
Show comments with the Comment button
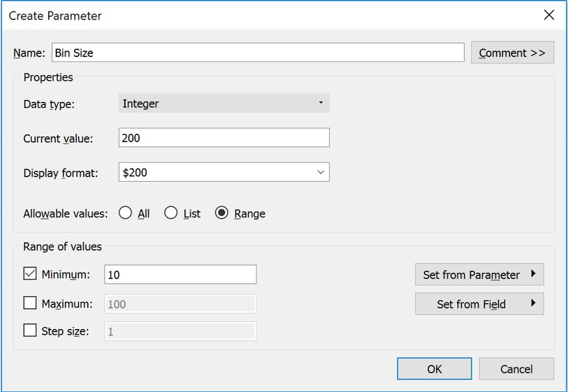click(512, 53)
